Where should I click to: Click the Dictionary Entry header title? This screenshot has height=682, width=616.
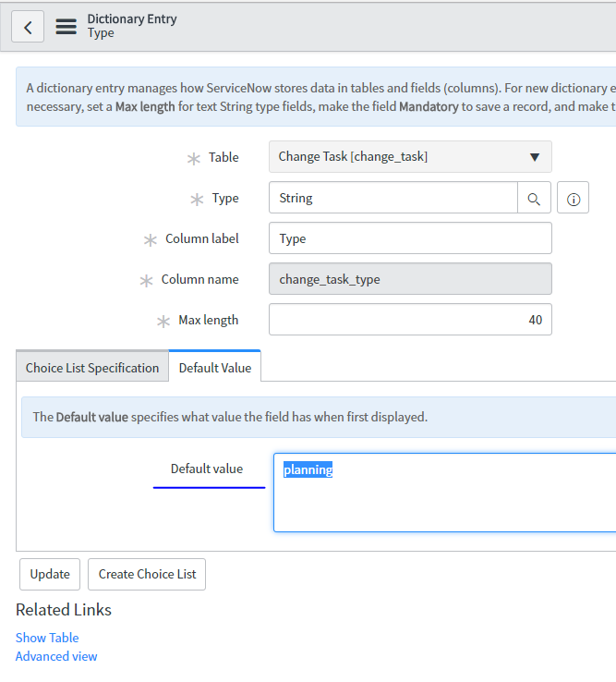tap(132, 19)
